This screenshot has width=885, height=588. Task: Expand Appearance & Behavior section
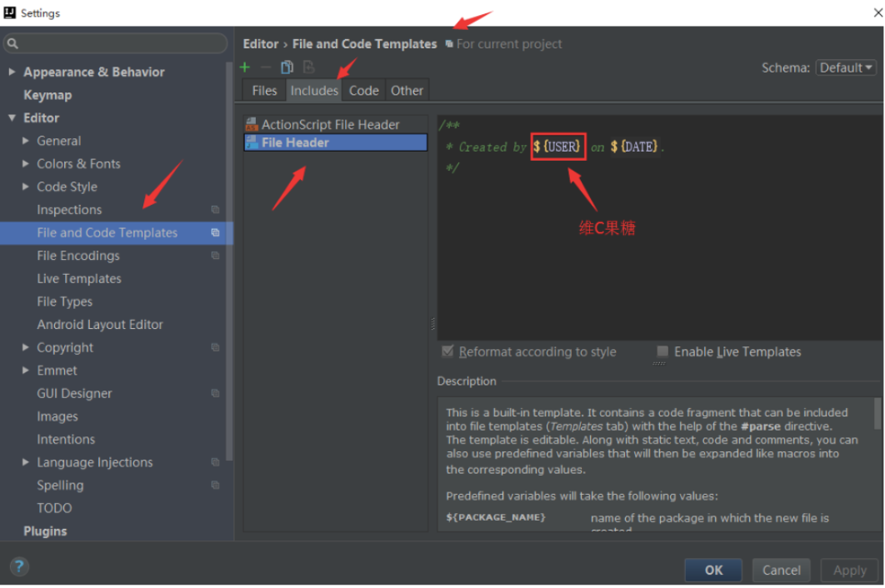12,72
